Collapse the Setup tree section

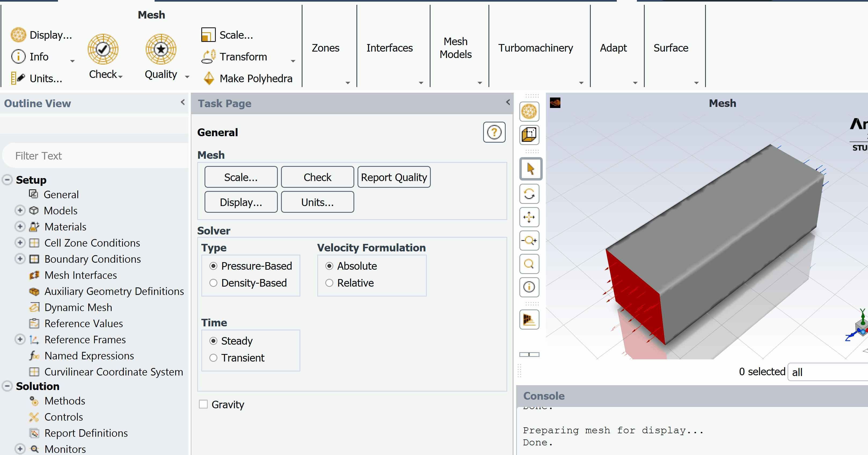point(7,179)
